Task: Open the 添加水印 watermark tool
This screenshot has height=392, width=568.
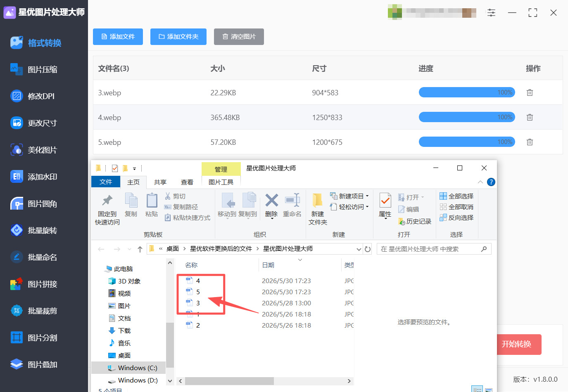Action: [x=34, y=177]
